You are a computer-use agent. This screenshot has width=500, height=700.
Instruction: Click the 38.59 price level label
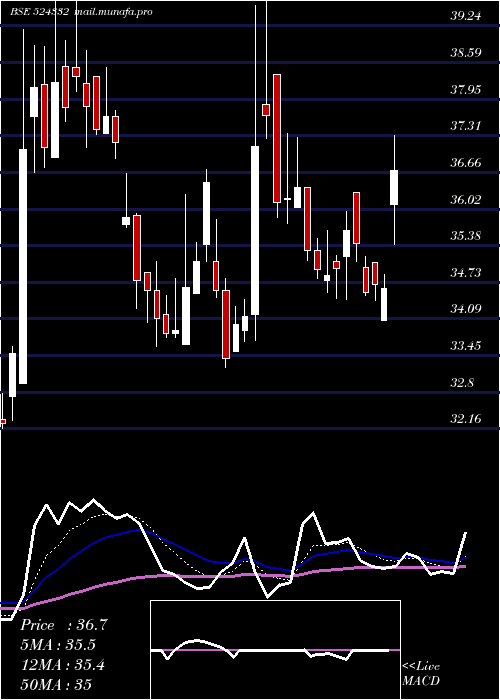click(x=466, y=53)
